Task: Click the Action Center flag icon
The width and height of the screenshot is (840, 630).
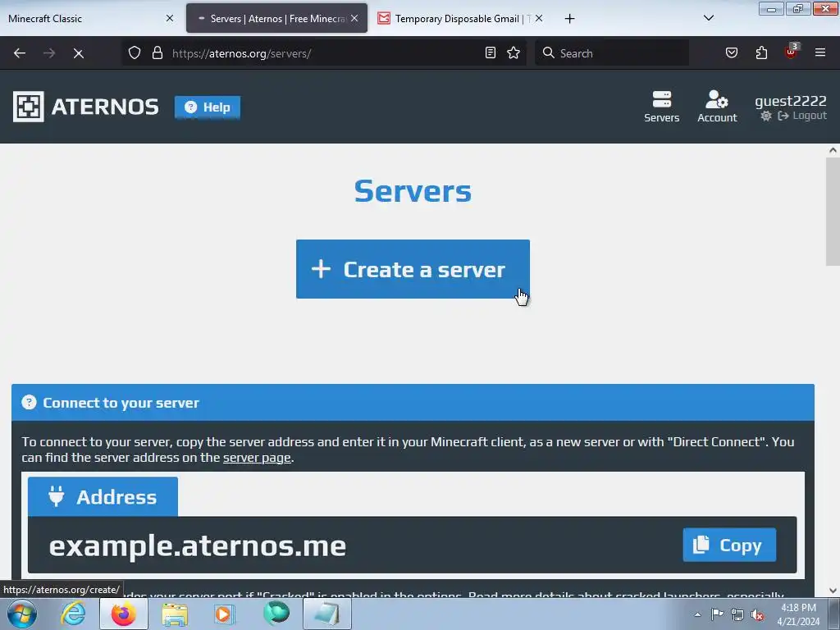Action: [717, 614]
